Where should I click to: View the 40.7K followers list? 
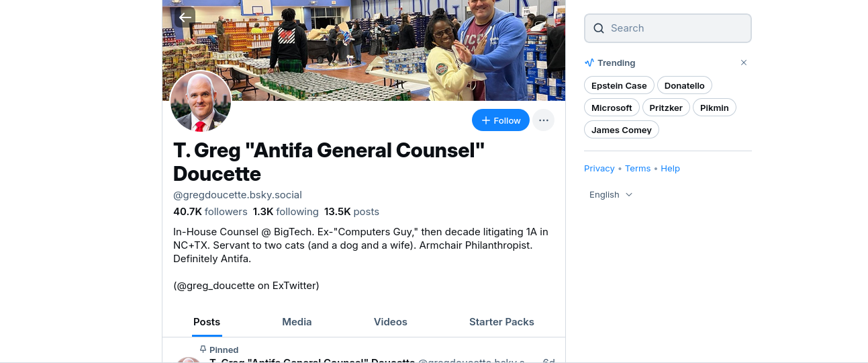210,212
